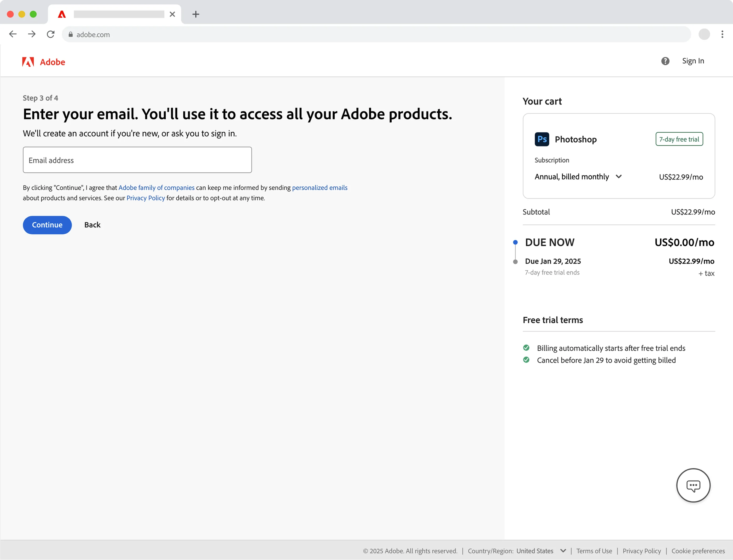The height and width of the screenshot is (560, 733).
Task: Click the lock icon in address bar
Action: [70, 34]
